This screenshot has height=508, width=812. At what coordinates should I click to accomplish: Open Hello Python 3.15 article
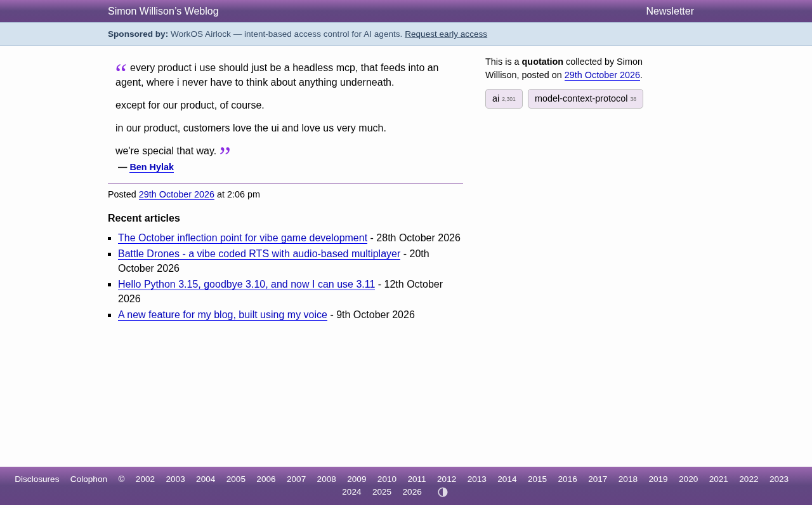(246, 284)
